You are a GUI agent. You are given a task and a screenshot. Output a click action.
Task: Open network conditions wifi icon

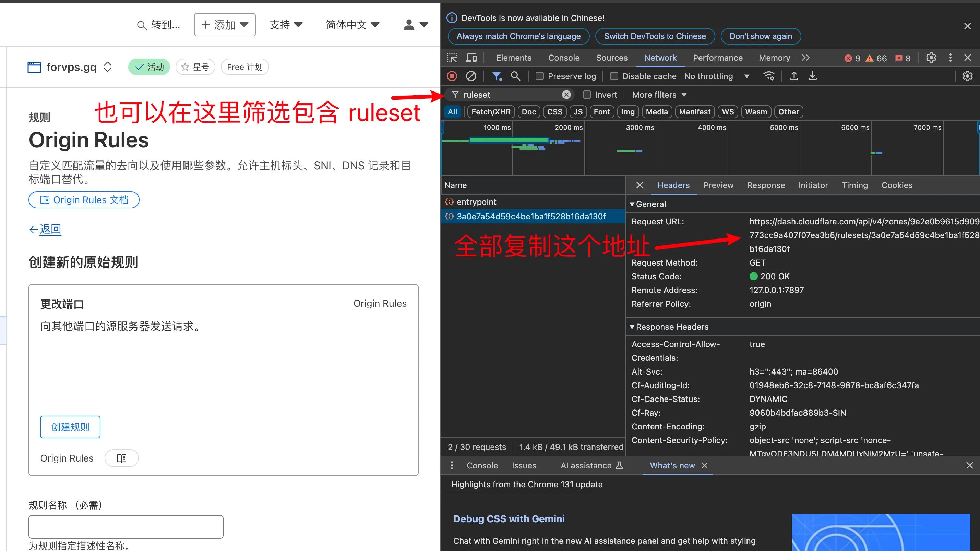point(769,76)
